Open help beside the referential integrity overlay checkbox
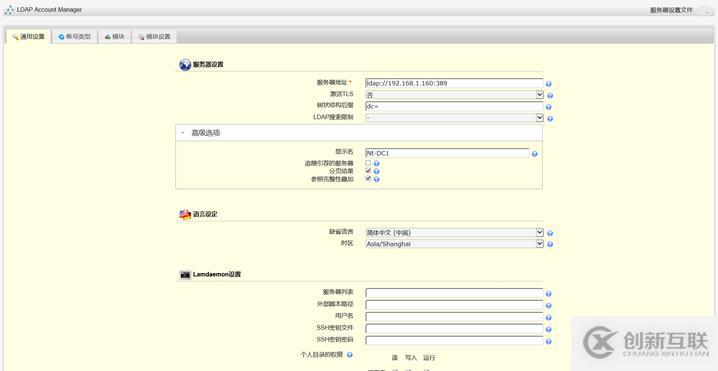 376,179
